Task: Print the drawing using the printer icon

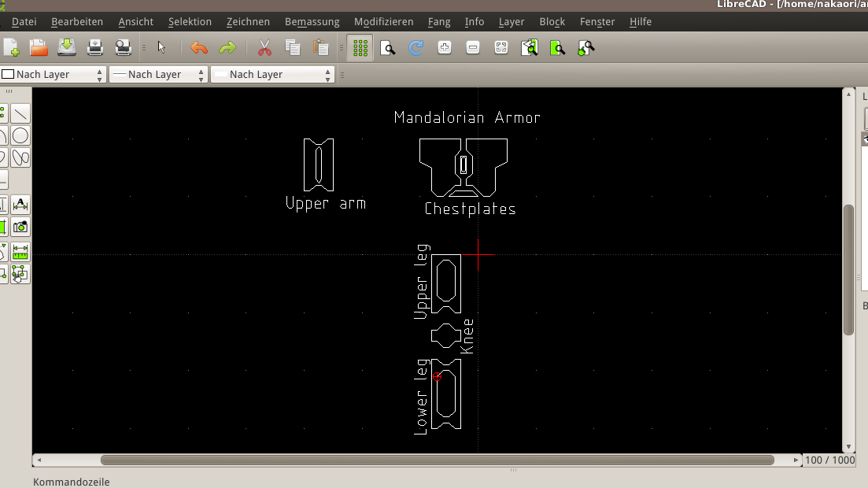Action: 95,48
